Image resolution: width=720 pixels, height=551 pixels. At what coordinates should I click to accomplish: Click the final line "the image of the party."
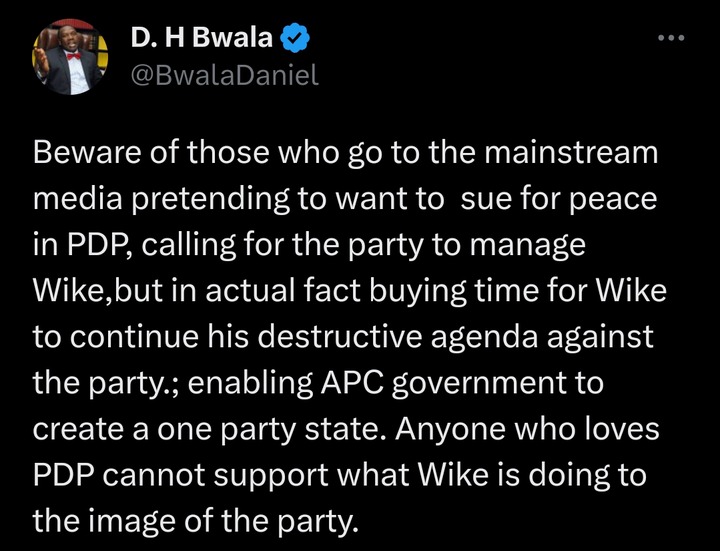pyautogui.click(x=195, y=521)
